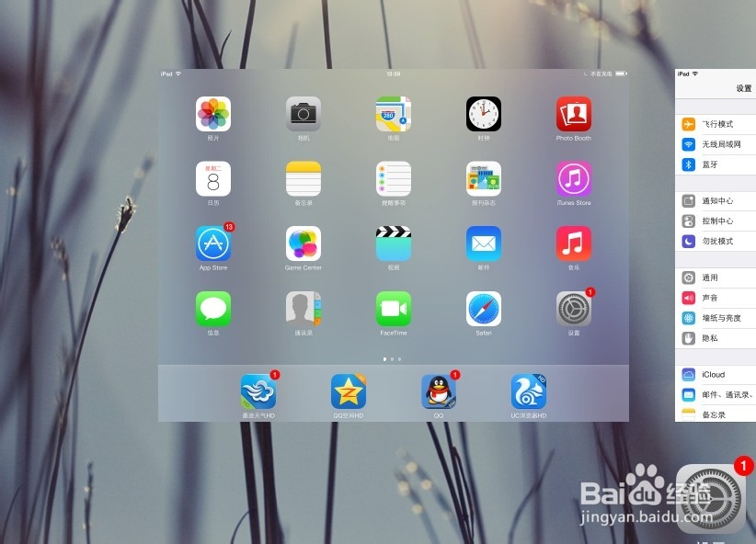Open the QQ空间HD star app in dock
Viewport: 756px width, 544px height.
click(349, 391)
